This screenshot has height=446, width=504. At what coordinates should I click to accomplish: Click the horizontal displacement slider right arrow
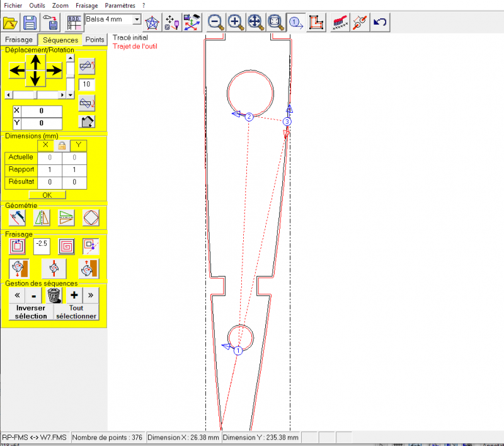pyautogui.click(x=62, y=94)
